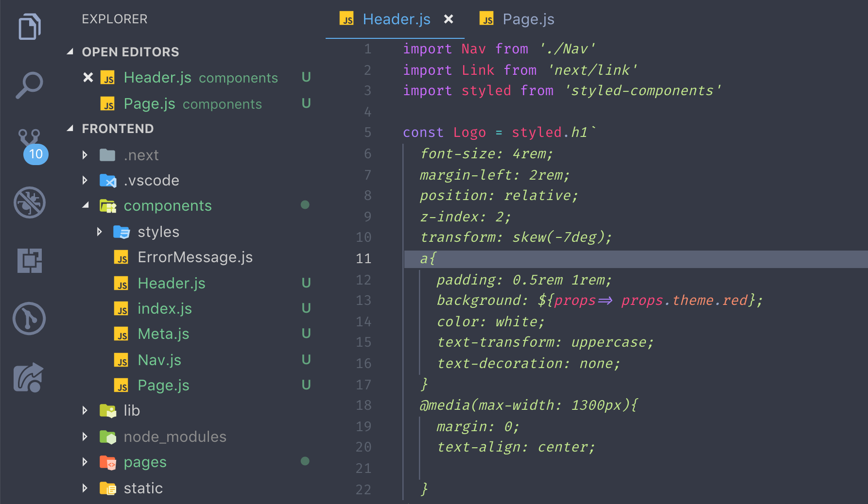Click the Live Share icon in activity bar

pyautogui.click(x=28, y=377)
